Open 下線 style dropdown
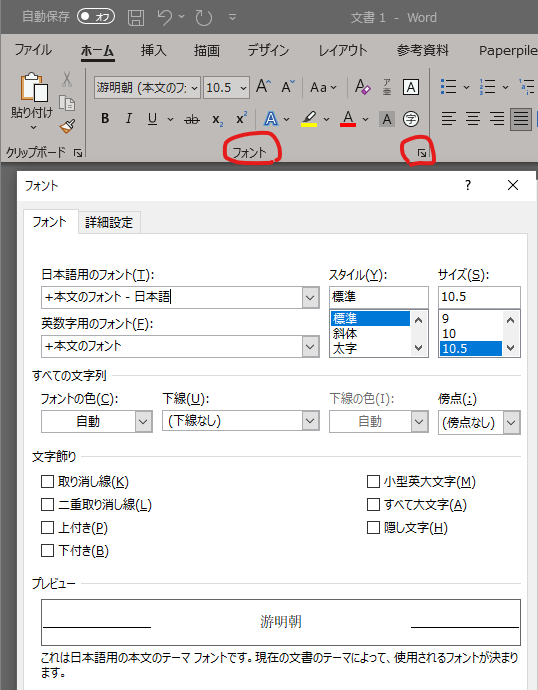The image size is (538, 690). coord(310,422)
